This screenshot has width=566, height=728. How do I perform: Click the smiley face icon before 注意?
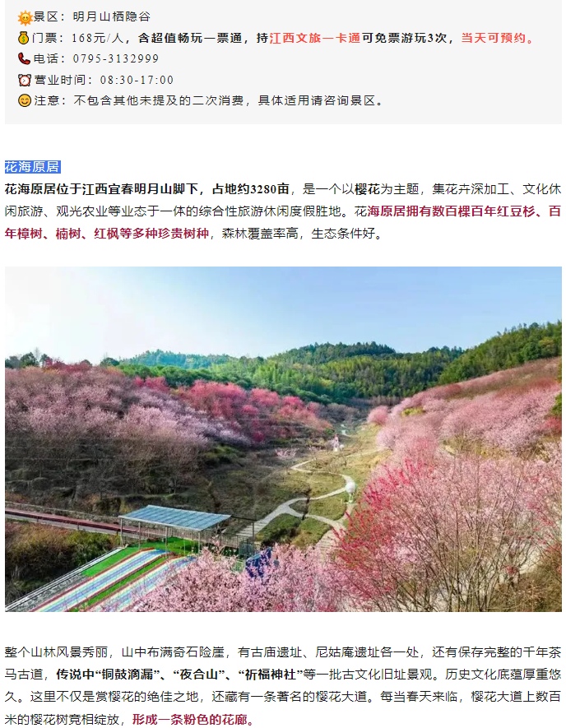25,100
